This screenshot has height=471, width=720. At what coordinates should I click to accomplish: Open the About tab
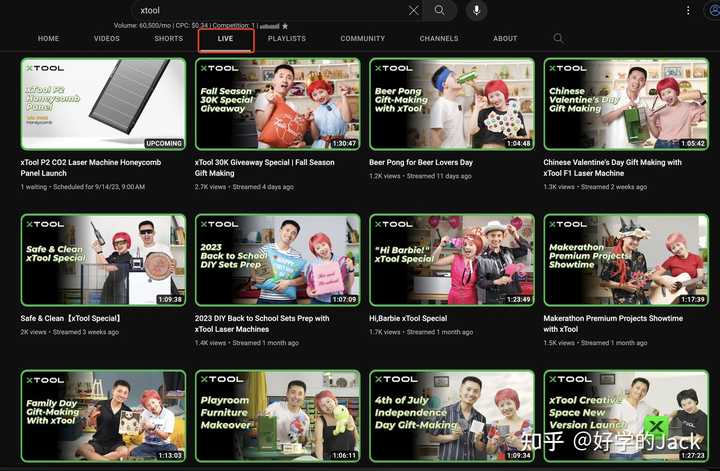click(x=505, y=39)
